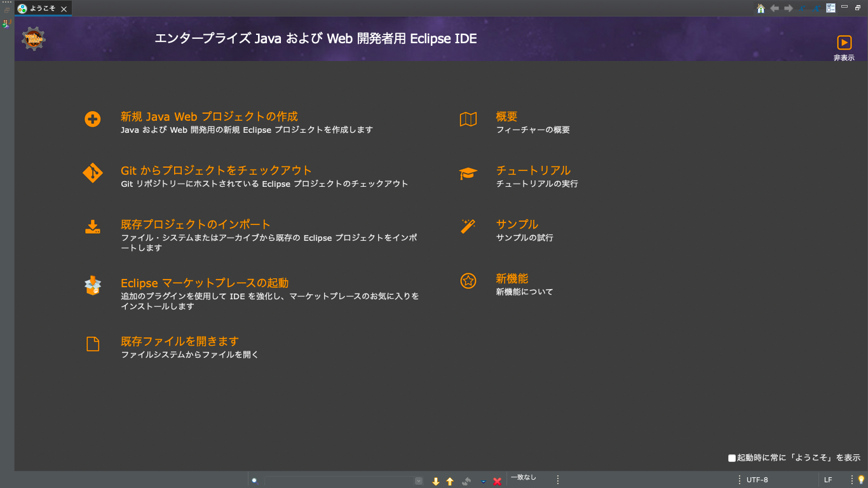The height and width of the screenshot is (488, 868).
Task: Click LF line ending in status bar
Action: pos(828,480)
